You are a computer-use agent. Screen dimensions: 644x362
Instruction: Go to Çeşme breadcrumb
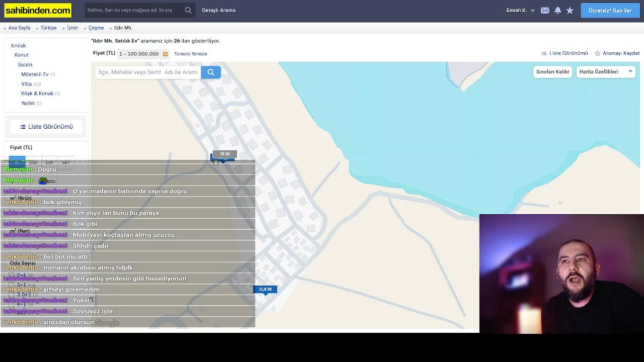pyautogui.click(x=96, y=28)
